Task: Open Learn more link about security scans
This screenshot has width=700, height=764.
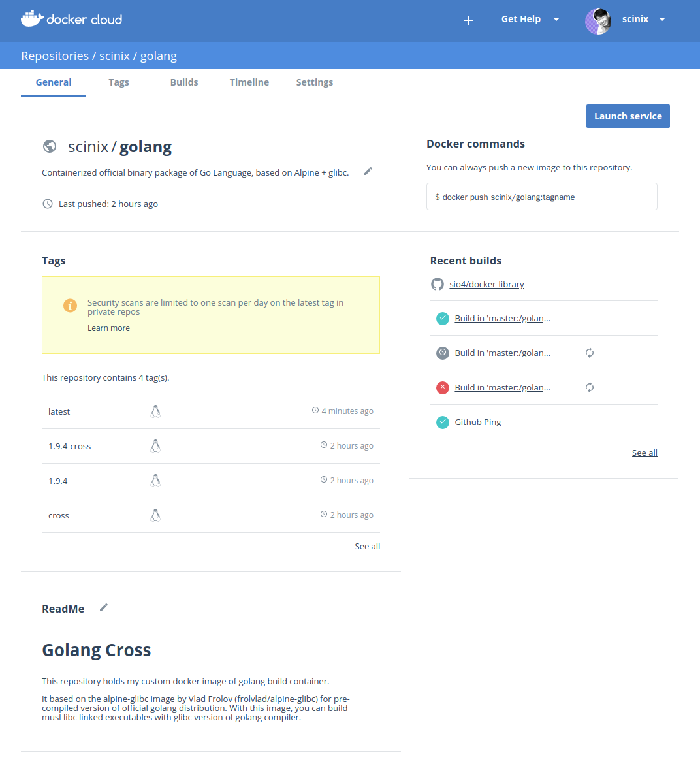Action: click(x=108, y=328)
